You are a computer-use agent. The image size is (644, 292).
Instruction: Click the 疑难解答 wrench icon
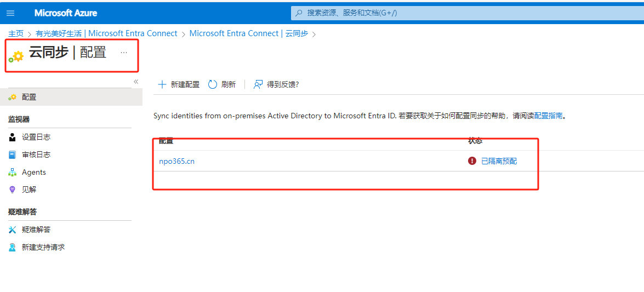click(x=12, y=230)
